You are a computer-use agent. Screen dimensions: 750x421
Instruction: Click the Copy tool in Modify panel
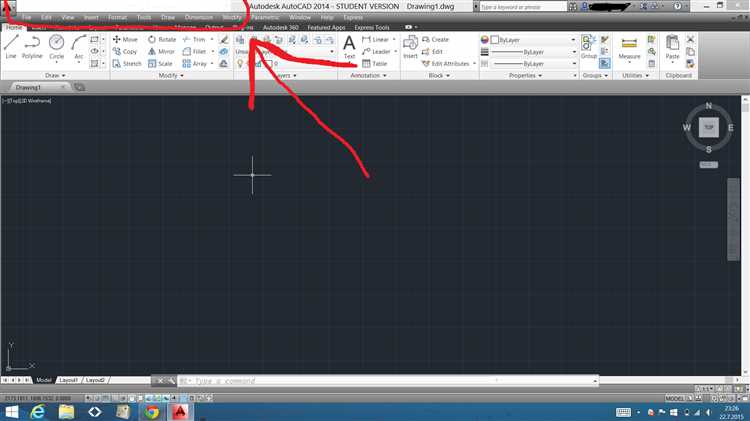coord(125,51)
